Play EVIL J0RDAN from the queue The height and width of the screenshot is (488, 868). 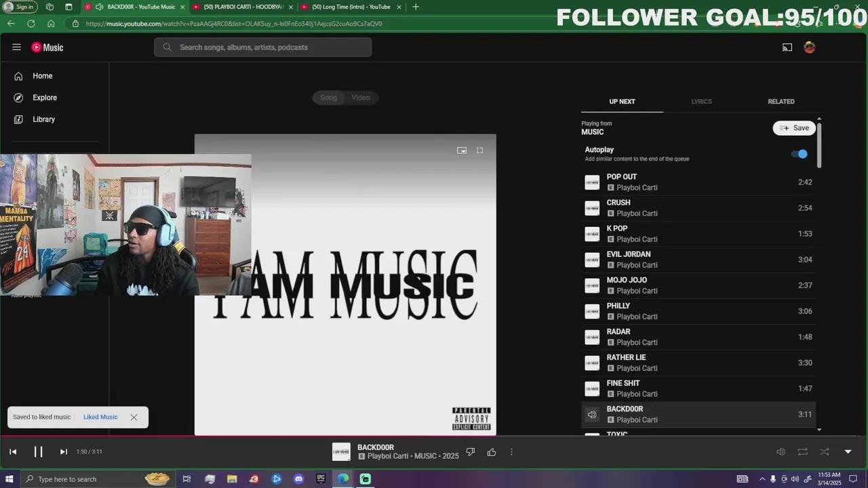point(698,260)
